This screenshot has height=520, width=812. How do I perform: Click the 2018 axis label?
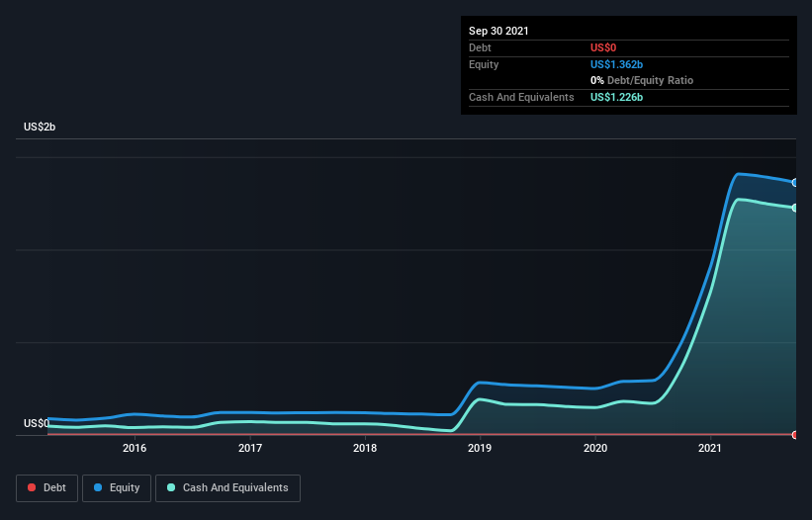tap(365, 448)
